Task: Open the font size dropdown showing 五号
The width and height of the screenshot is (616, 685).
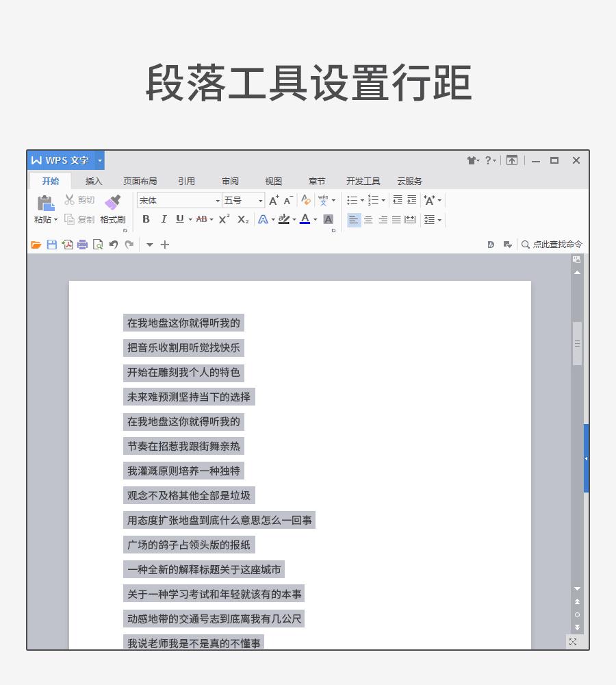Action: tap(259, 200)
